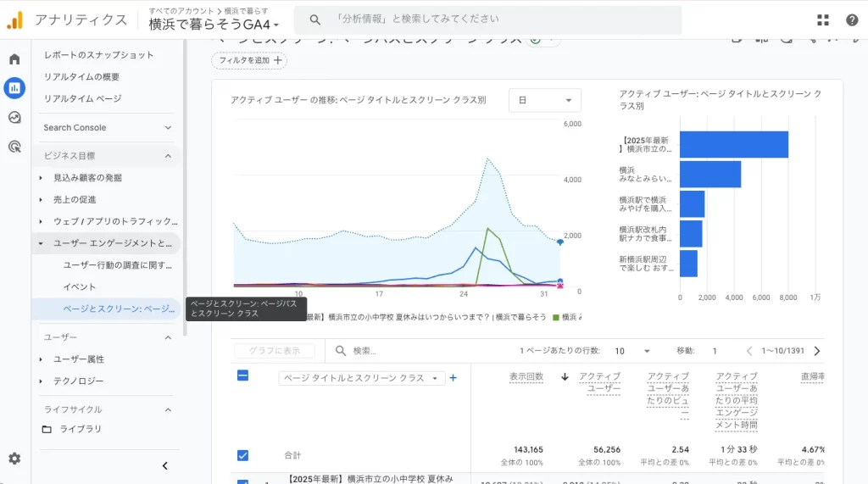This screenshot has width=868, height=484.
Task: Click the table search magnifier icon
Action: click(x=341, y=351)
